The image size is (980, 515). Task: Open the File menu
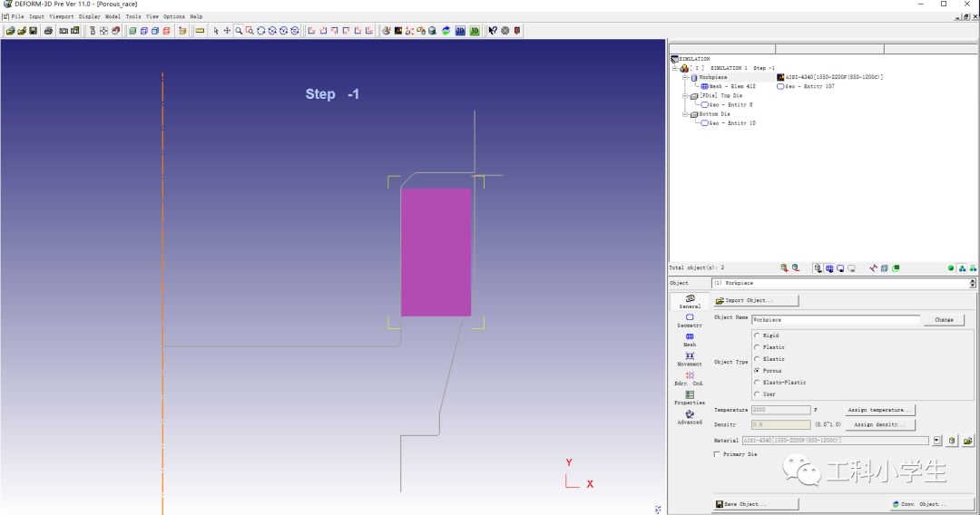pyautogui.click(x=17, y=17)
